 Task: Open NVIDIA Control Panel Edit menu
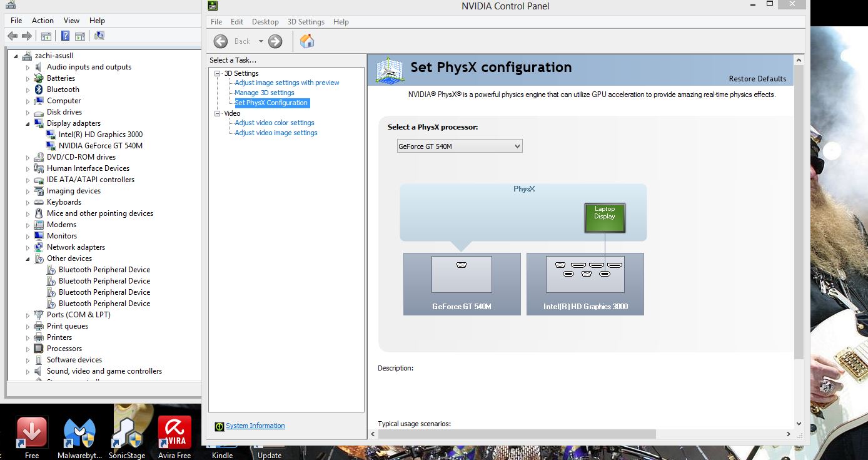(237, 22)
